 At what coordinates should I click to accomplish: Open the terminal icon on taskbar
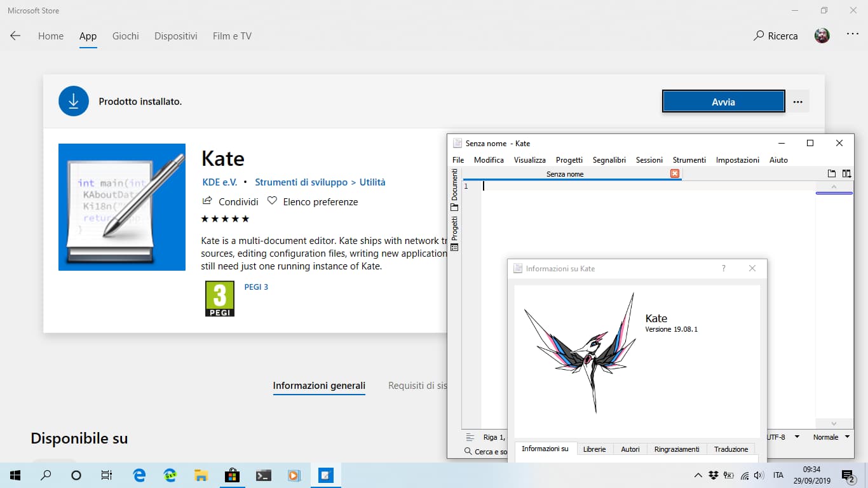coord(264,475)
